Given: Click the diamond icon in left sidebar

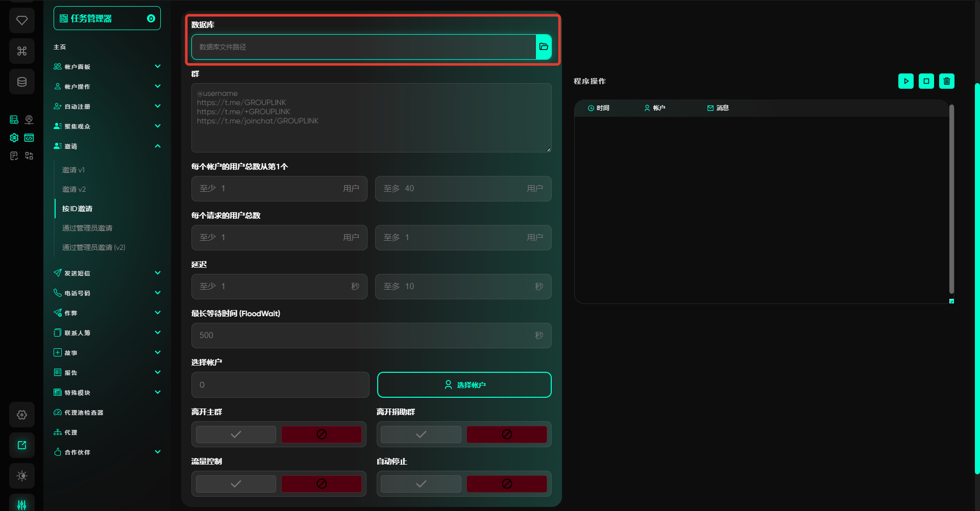Looking at the screenshot, I should click(x=22, y=20).
